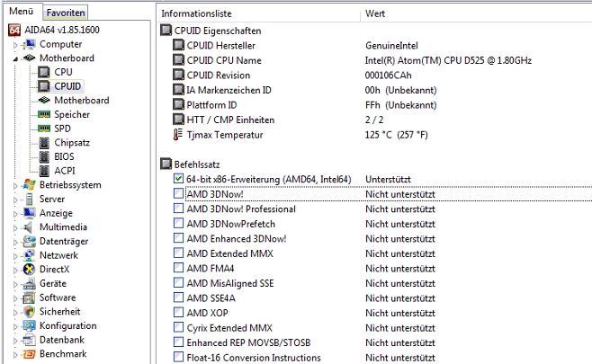Check the Cyrix Extended MMX checkbox
The height and width of the screenshot is (364, 592).
click(178, 327)
